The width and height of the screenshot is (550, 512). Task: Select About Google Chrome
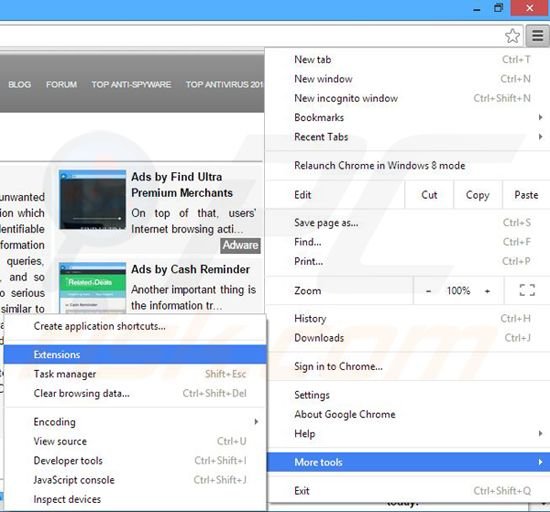coord(408,414)
